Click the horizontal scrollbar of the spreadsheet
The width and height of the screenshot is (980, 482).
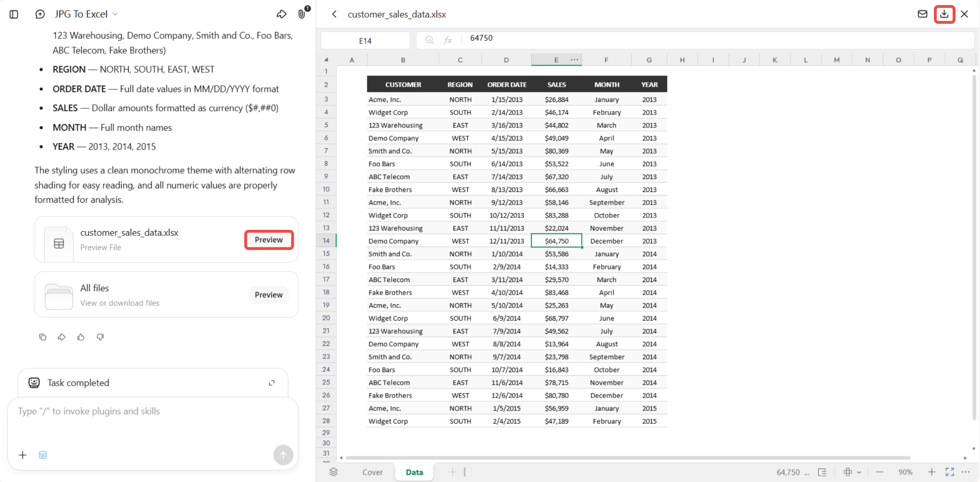[628, 458]
